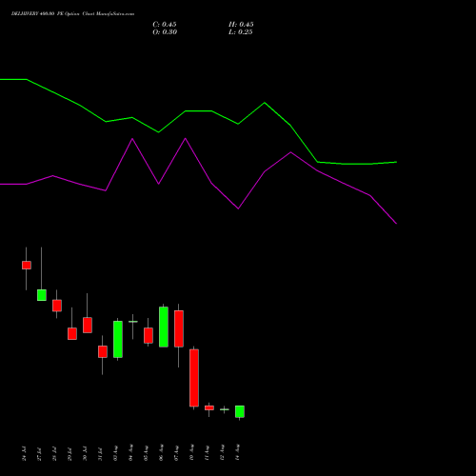476x476 pixels.
Task: Select the red candlestick above 29 Jul
Action: 72,333
